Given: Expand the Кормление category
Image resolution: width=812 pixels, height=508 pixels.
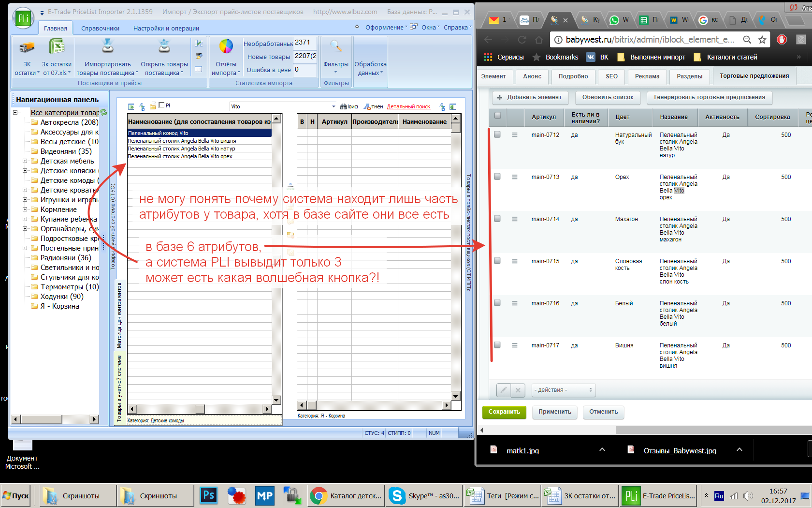Looking at the screenshot, I should click(25, 209).
